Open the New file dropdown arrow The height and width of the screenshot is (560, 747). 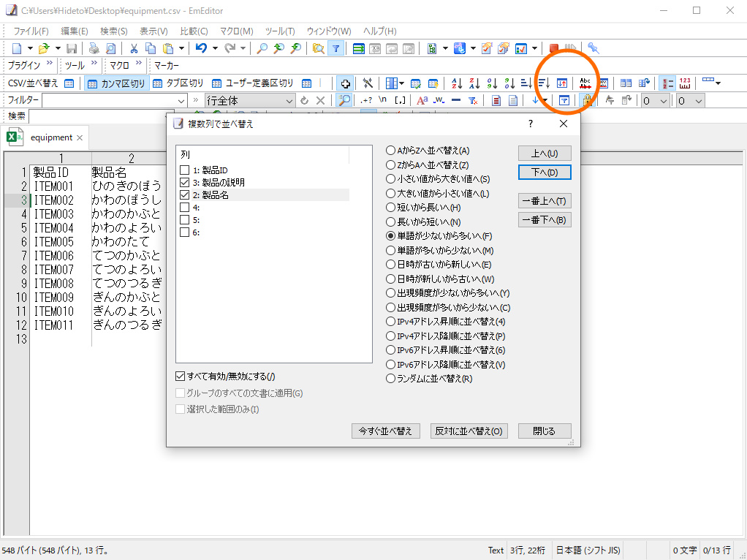pyautogui.click(x=30, y=48)
